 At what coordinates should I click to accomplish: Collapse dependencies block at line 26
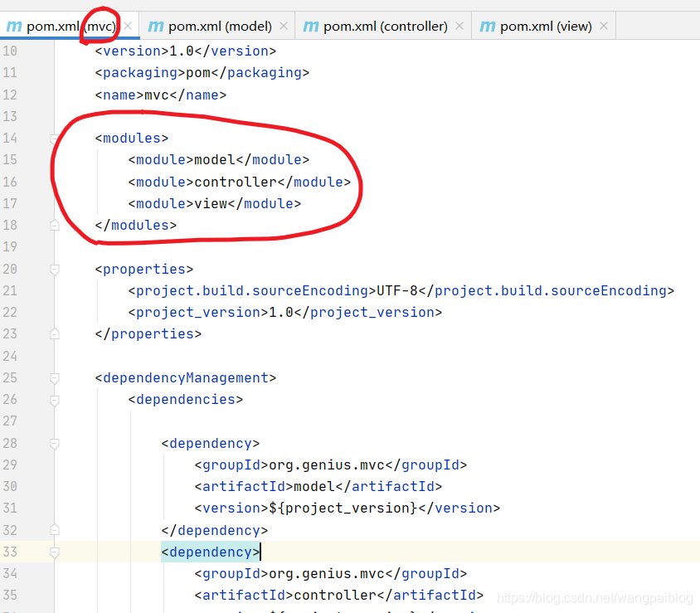pyautogui.click(x=55, y=401)
